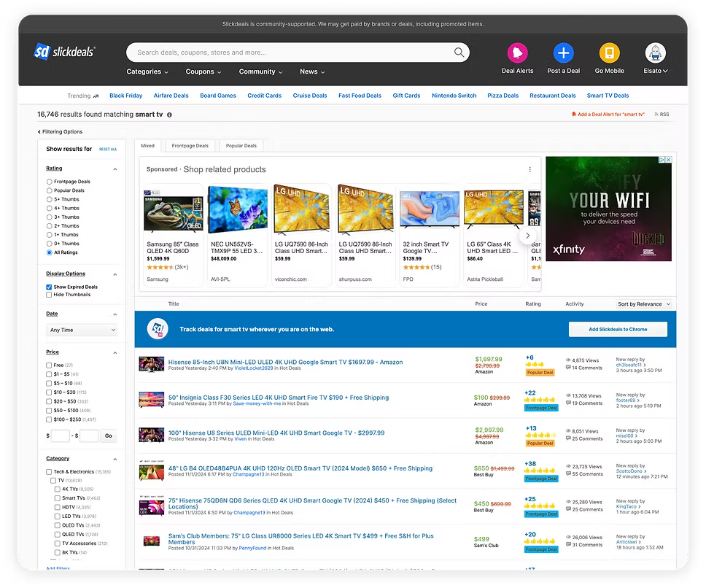This screenshot has width=706, height=588.
Task: Select the Popular Deals rating radio
Action: (x=49, y=190)
